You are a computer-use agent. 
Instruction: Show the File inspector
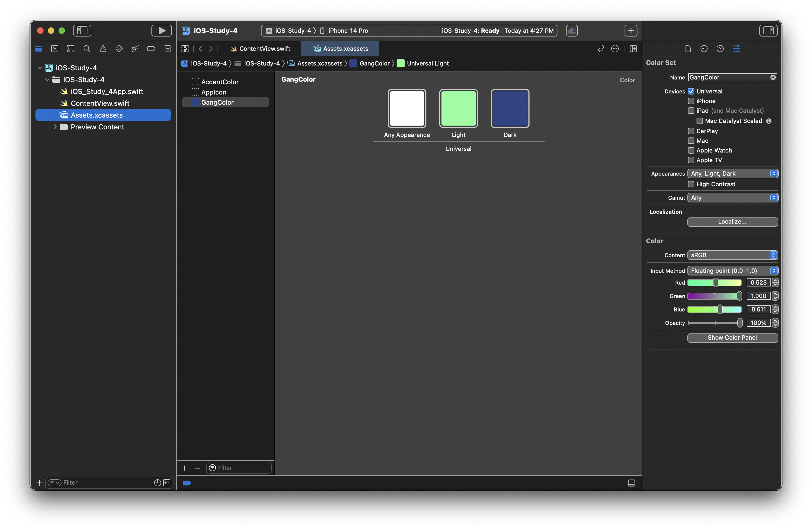(x=688, y=49)
